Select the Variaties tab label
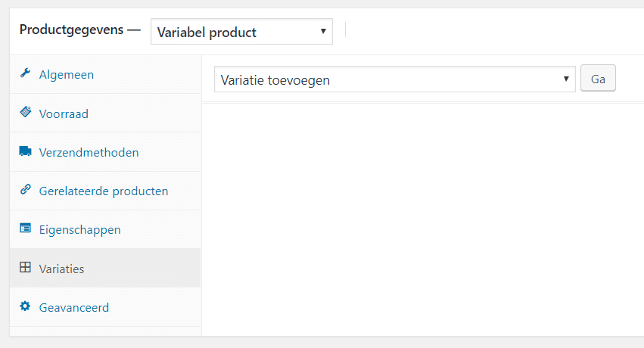644x348 pixels. (61, 269)
